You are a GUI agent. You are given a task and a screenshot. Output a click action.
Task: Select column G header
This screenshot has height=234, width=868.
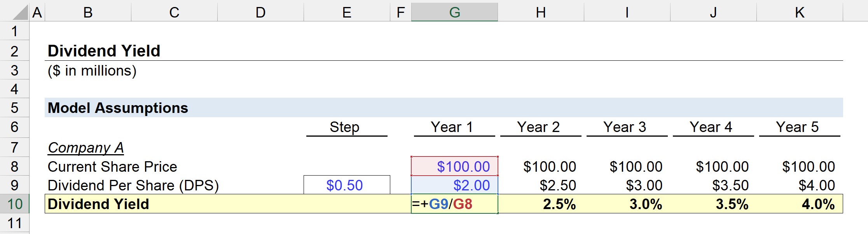pyautogui.click(x=454, y=12)
